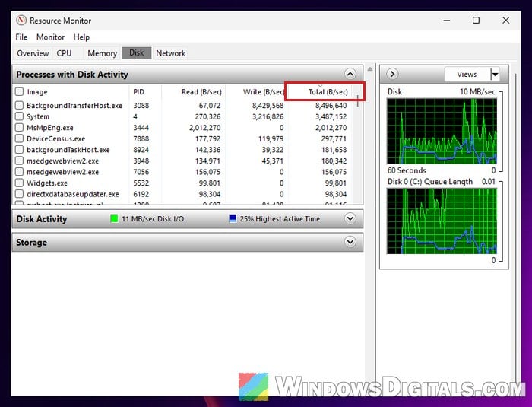Click the 25% Highest Active Time label

[280, 219]
